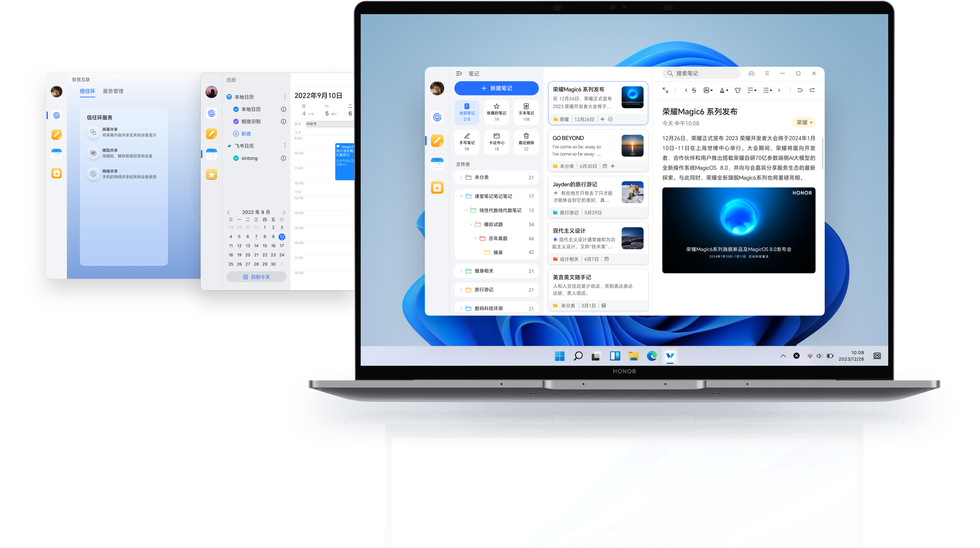Expand the 旅行游记 folder
The width and height of the screenshot is (980, 548).
[461, 290]
